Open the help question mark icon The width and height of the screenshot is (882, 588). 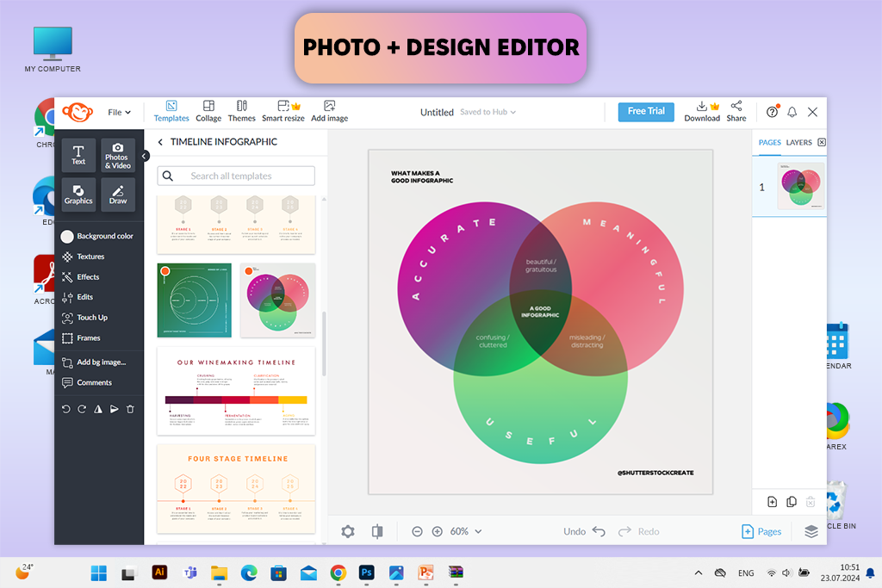[x=773, y=112]
